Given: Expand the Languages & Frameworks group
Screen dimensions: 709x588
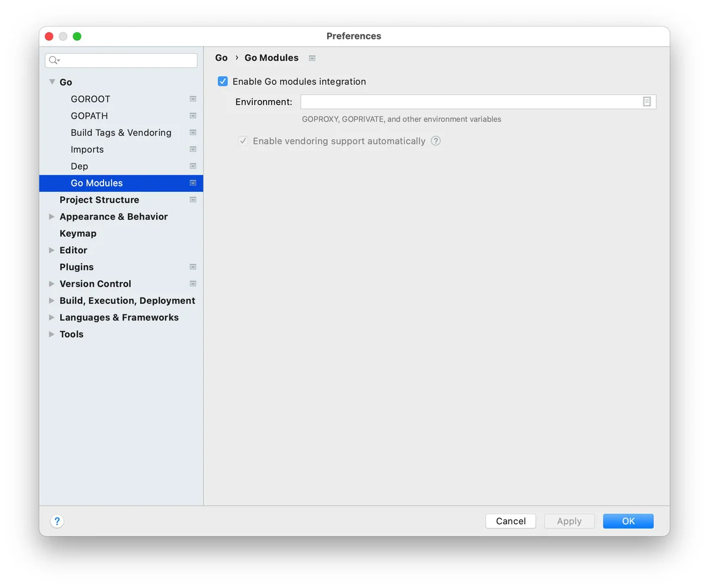Looking at the screenshot, I should pos(52,318).
